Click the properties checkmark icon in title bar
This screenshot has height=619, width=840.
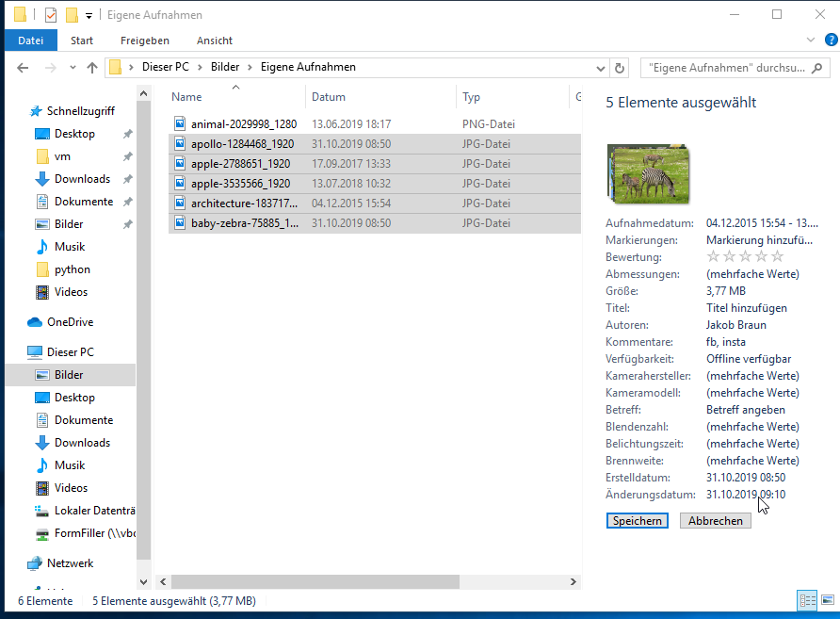(51, 15)
